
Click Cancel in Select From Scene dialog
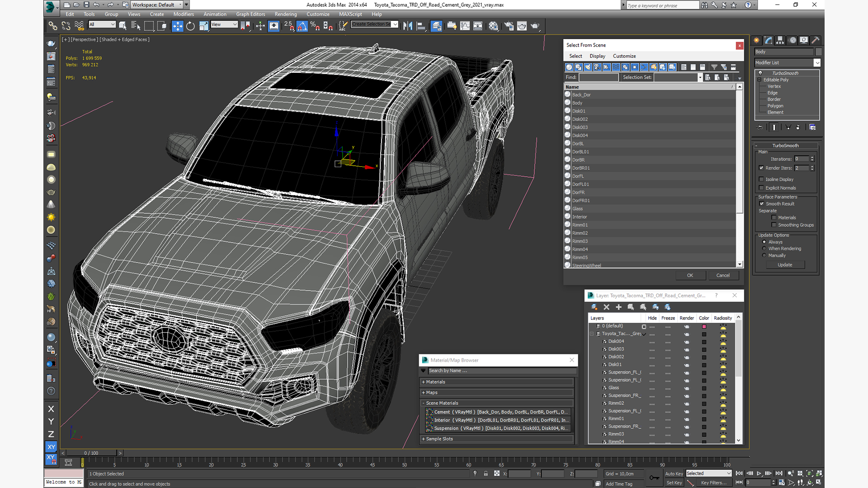coord(722,275)
